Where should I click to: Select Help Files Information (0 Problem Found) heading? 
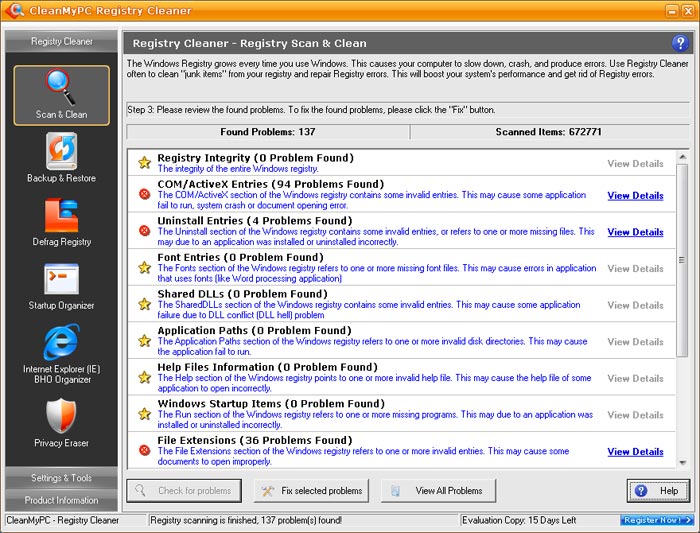[x=267, y=367]
